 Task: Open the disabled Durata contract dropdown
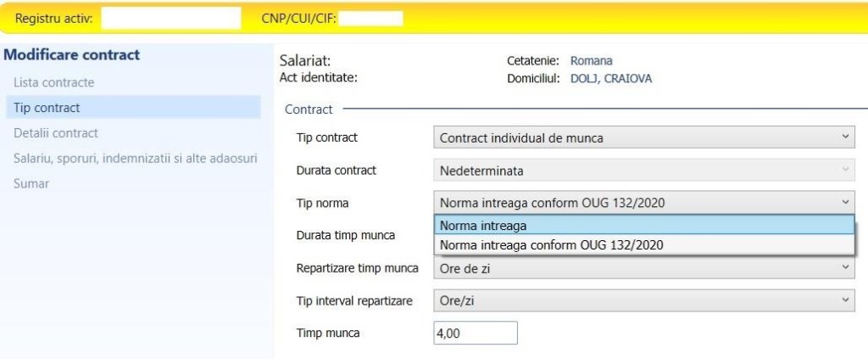pos(643,171)
